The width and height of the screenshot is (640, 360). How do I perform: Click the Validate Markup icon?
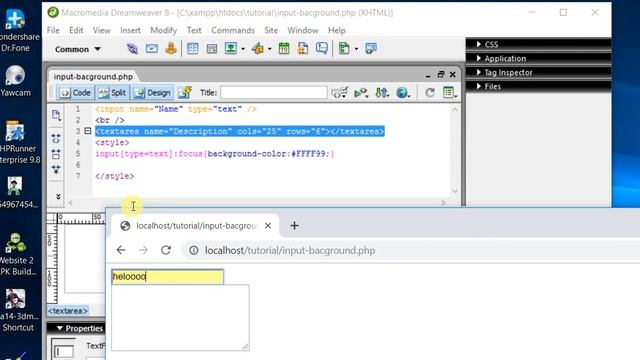(x=361, y=93)
